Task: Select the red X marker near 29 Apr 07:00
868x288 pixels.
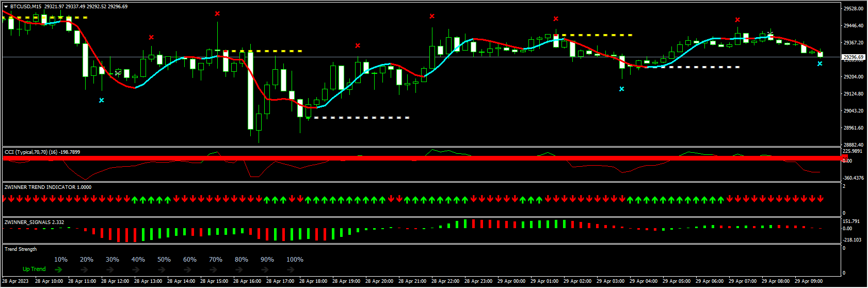Action: 737,20
